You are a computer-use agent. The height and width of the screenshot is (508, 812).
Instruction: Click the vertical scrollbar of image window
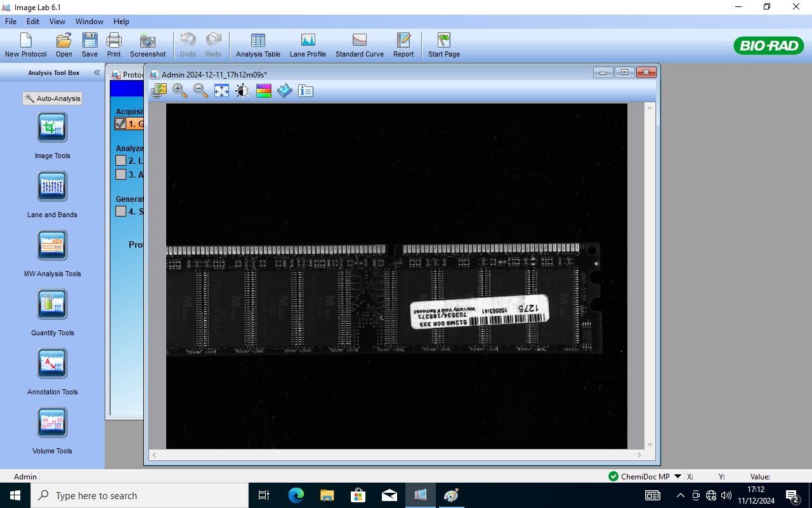pos(649,276)
